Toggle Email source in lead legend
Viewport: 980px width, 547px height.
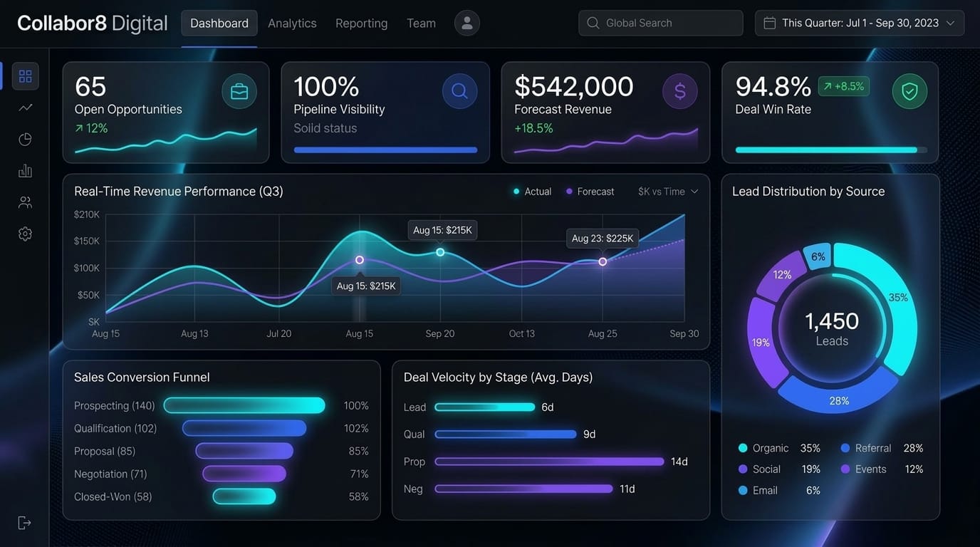point(779,490)
